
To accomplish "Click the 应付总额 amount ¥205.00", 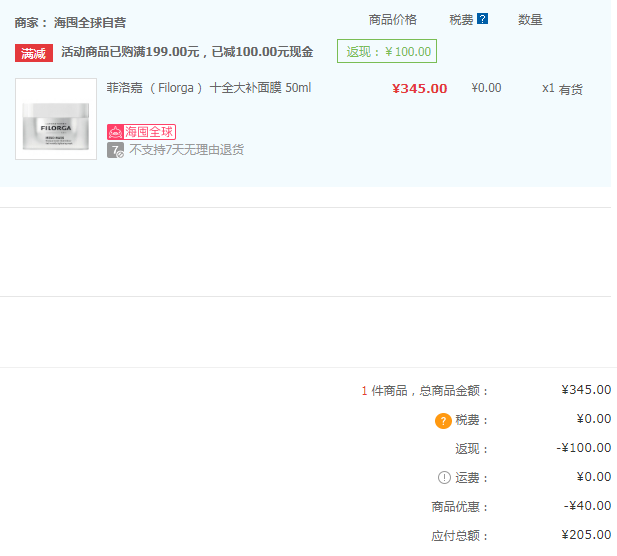I will (586, 534).
